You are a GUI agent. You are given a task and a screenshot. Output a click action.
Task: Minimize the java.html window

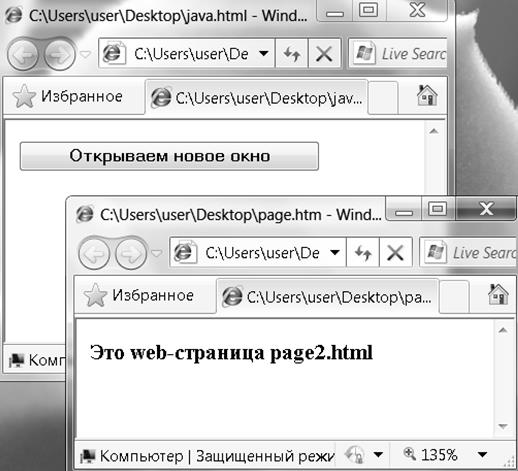point(335,11)
